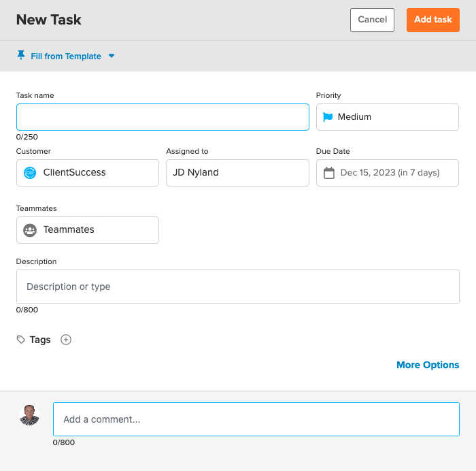Click the ClientSuccess customer logo icon
Image resolution: width=476 pixels, height=471 pixels.
click(30, 173)
